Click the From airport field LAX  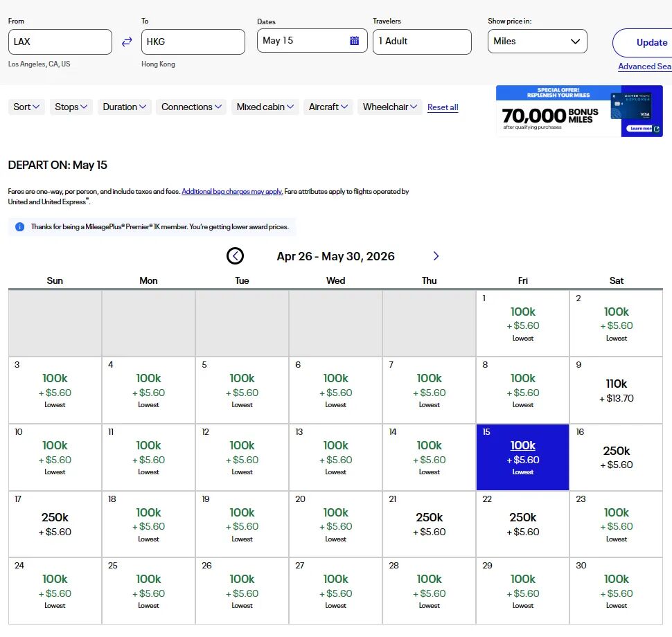pyautogui.click(x=60, y=42)
